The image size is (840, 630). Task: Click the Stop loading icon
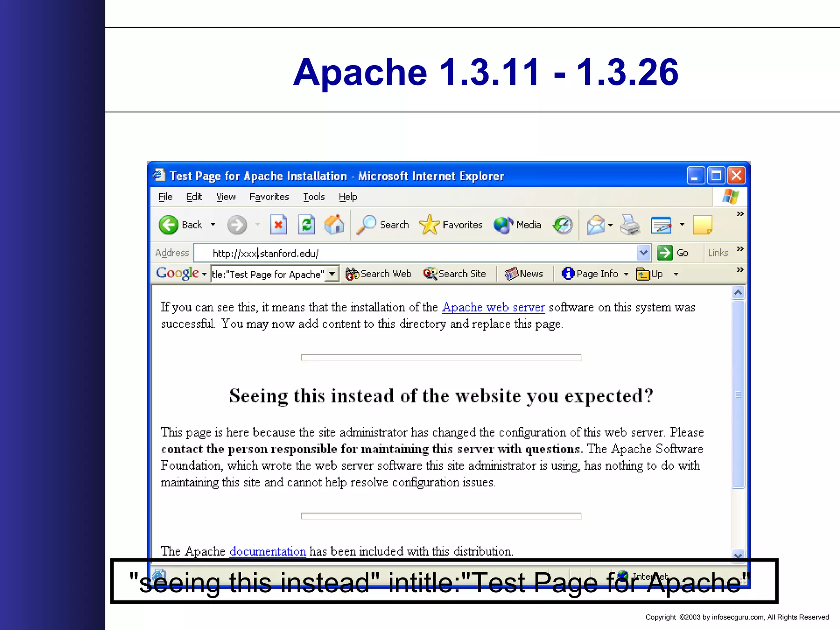(278, 224)
